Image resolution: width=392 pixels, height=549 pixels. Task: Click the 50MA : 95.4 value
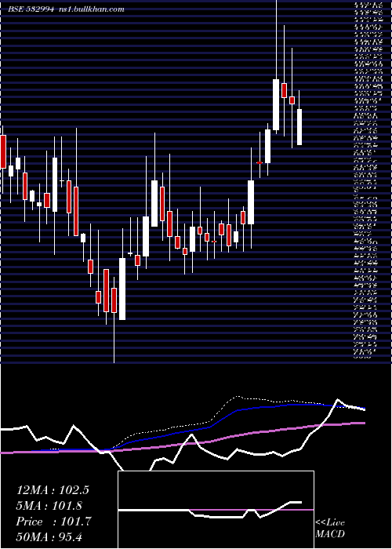(49, 536)
